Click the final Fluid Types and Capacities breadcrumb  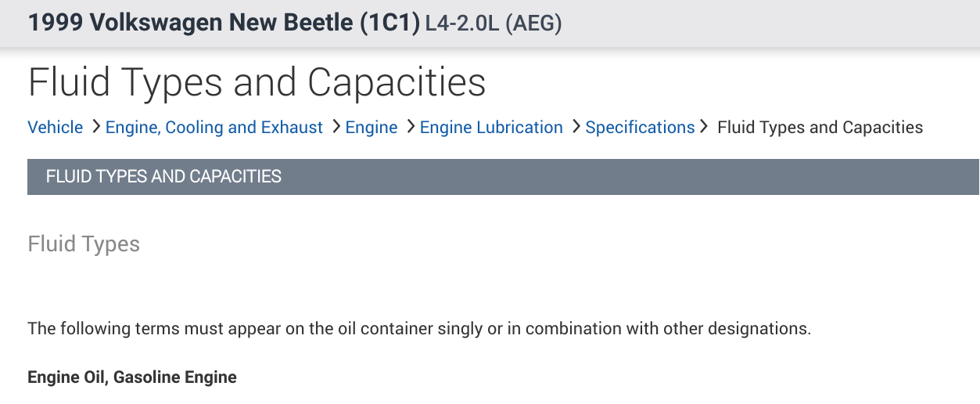(x=820, y=128)
